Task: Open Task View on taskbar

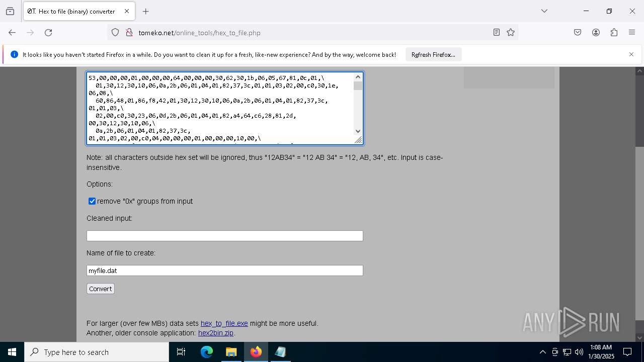Action: pos(181,352)
